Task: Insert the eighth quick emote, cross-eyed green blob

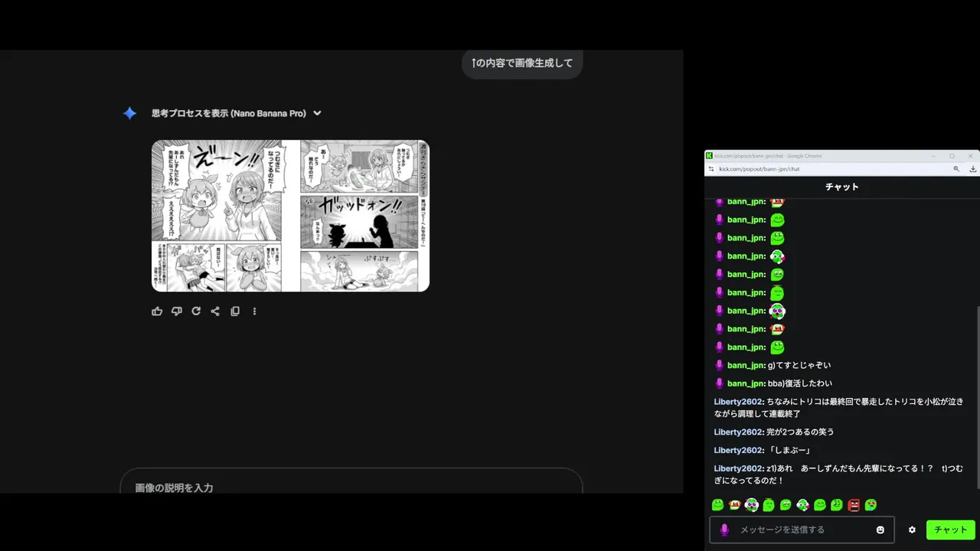Action: (837, 505)
